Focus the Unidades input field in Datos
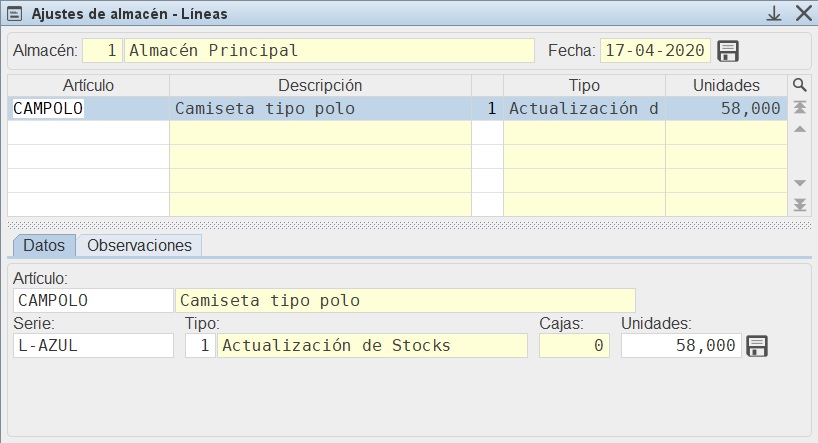The width and height of the screenshot is (818, 443). pyautogui.click(x=681, y=346)
